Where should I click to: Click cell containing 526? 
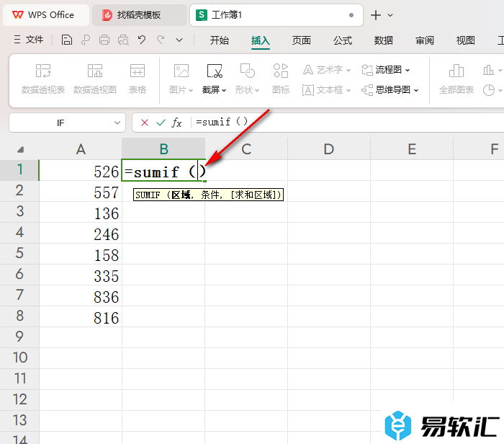[81, 170]
